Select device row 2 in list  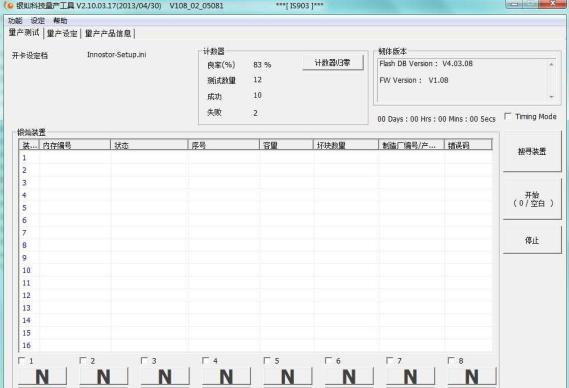255,170
